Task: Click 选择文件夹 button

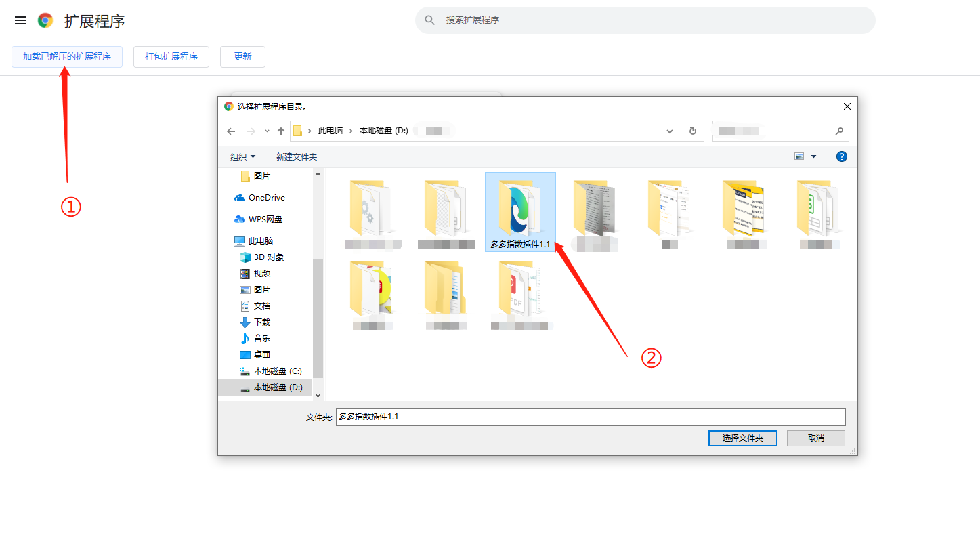Action: 743,438
